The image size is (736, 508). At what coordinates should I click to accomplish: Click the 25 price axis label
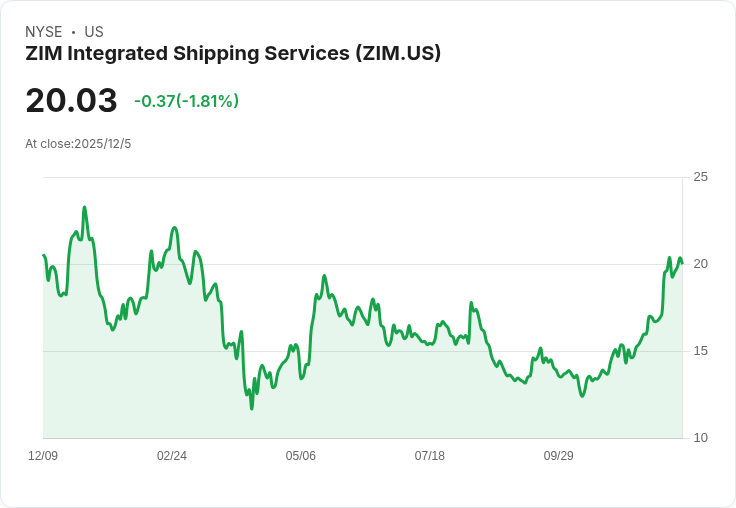pos(701,177)
